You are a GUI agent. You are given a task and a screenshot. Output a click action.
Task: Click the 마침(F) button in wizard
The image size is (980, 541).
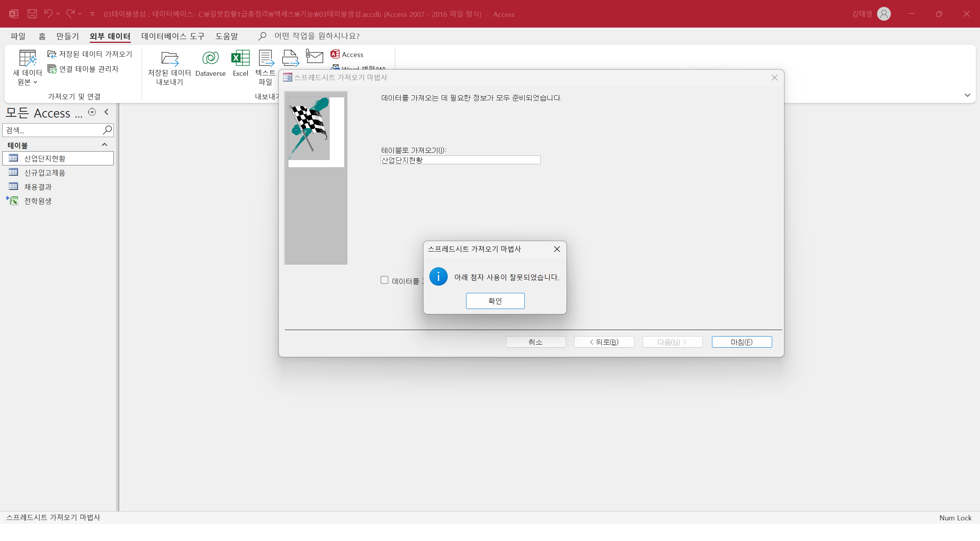point(741,342)
